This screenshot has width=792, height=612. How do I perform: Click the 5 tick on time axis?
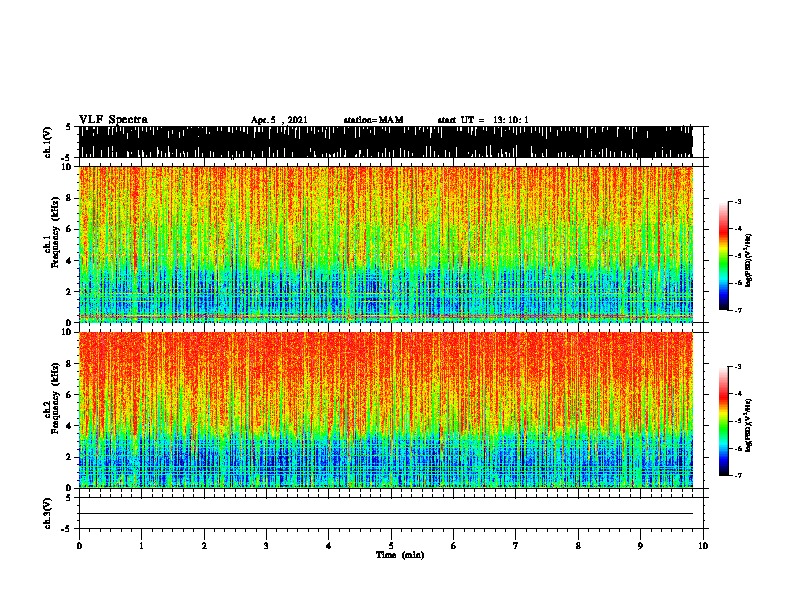click(391, 546)
